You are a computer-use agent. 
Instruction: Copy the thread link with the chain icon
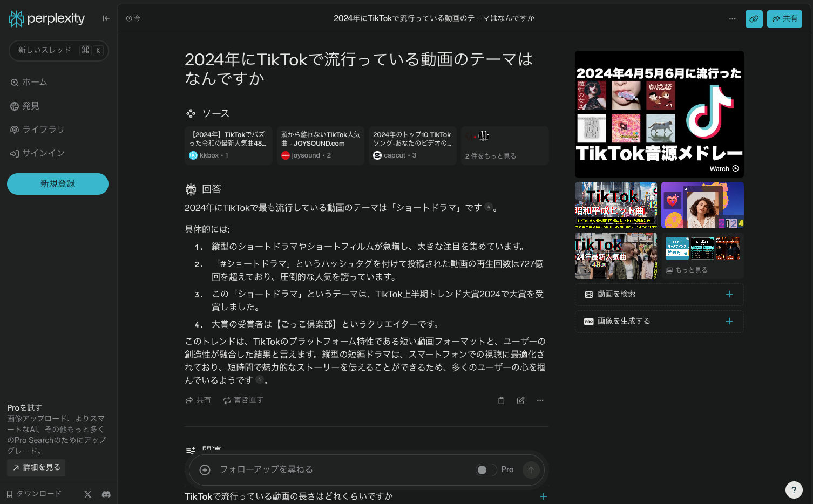point(754,19)
